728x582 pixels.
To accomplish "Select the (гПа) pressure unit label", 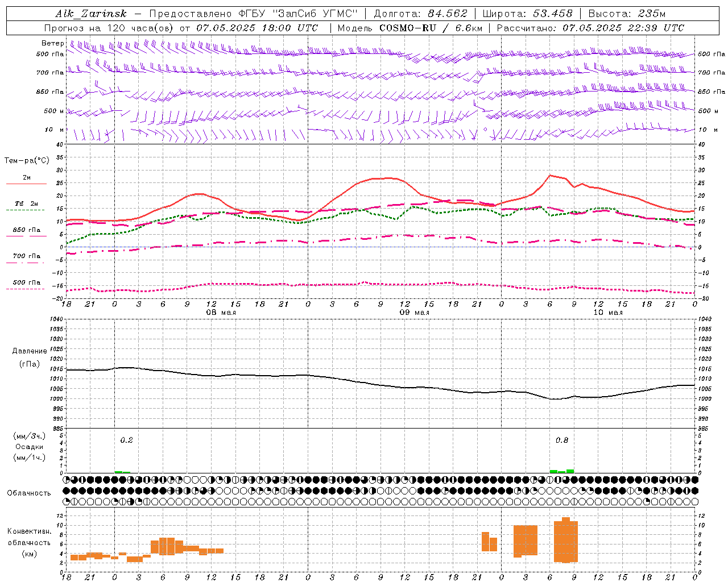I will pos(29,364).
